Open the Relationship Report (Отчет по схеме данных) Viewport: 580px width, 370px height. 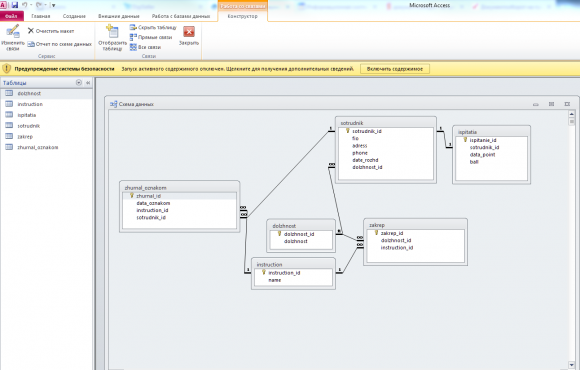click(x=60, y=44)
